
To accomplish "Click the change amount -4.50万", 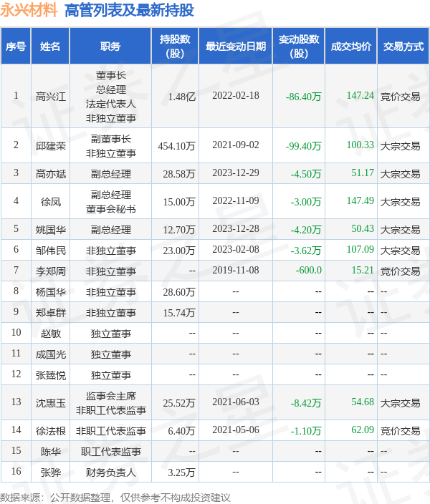I will tap(306, 174).
